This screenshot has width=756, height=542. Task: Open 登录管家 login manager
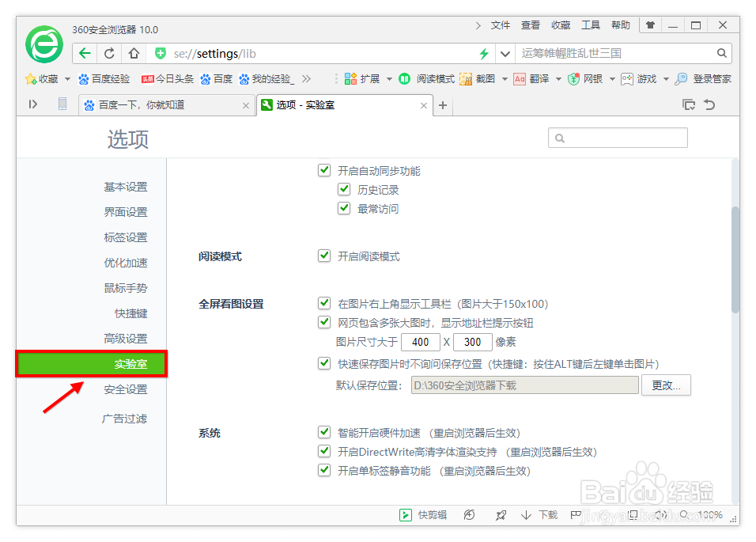tap(704, 79)
